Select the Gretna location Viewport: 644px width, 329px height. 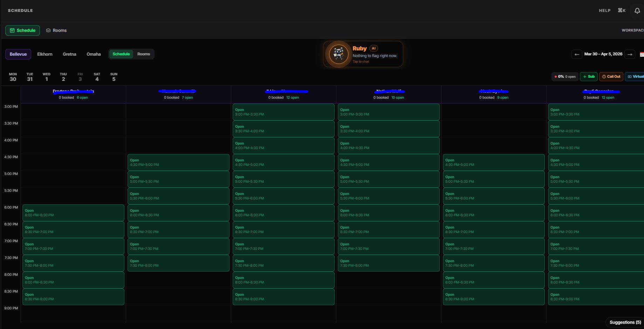(x=69, y=54)
